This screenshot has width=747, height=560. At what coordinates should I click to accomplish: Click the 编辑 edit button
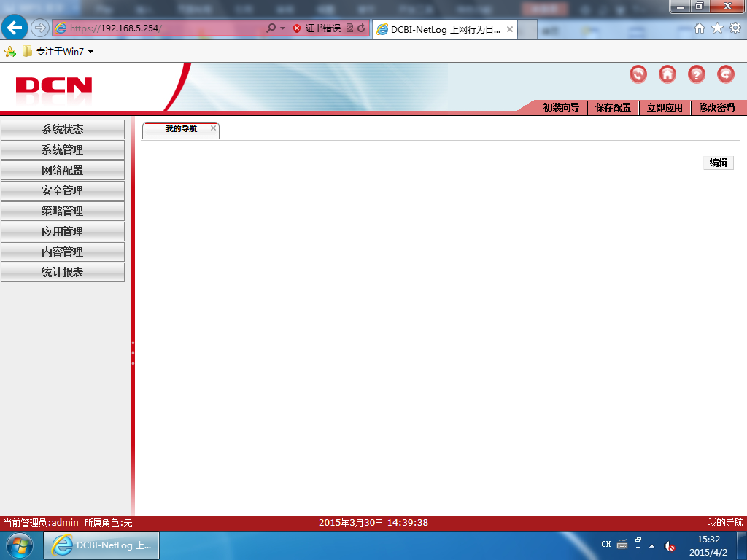coord(719,163)
